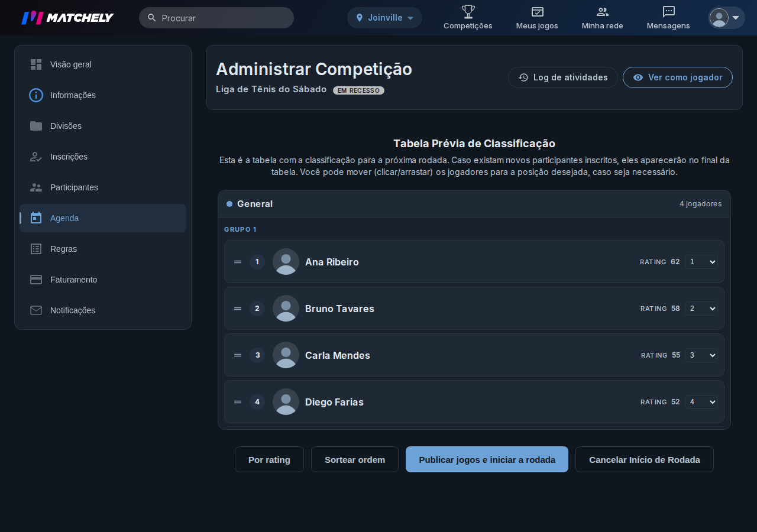Image resolution: width=757 pixels, height=532 pixels.
Task: Click EM RECESSO status badge
Action: click(x=358, y=90)
